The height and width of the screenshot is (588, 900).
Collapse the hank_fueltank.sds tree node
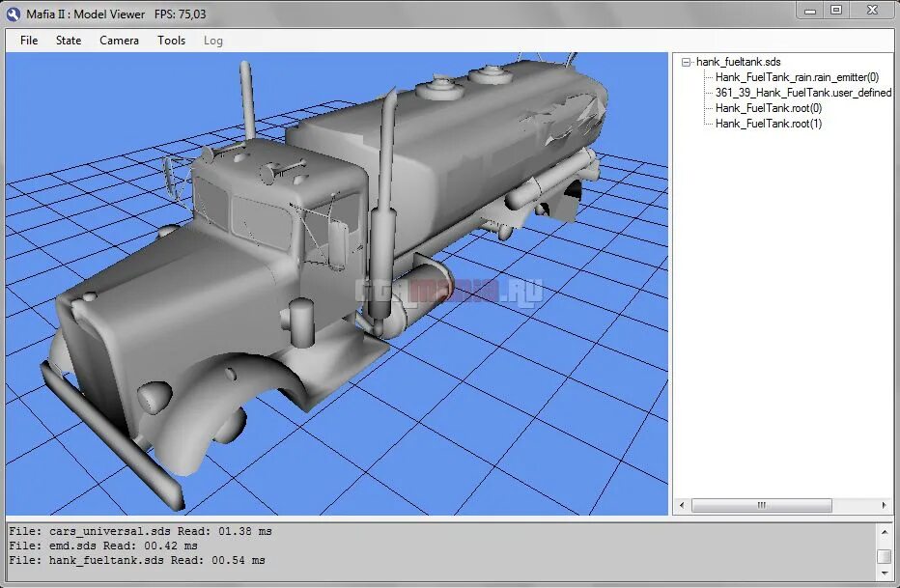coord(686,62)
